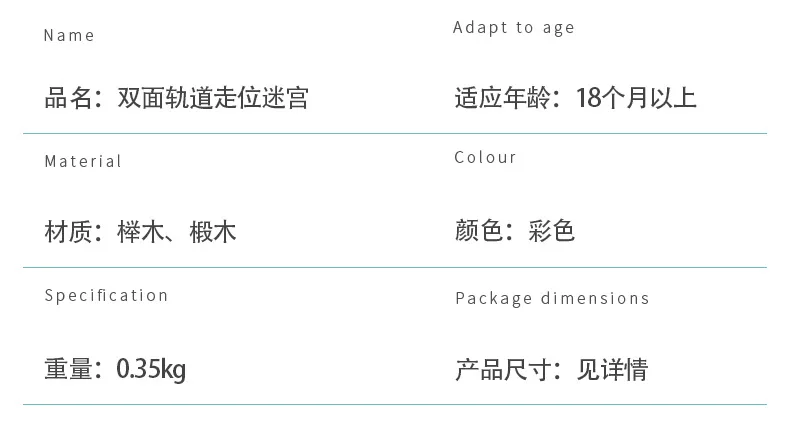Click the divider line below 品名 row
Screen dimensions: 790x429
click(395, 134)
